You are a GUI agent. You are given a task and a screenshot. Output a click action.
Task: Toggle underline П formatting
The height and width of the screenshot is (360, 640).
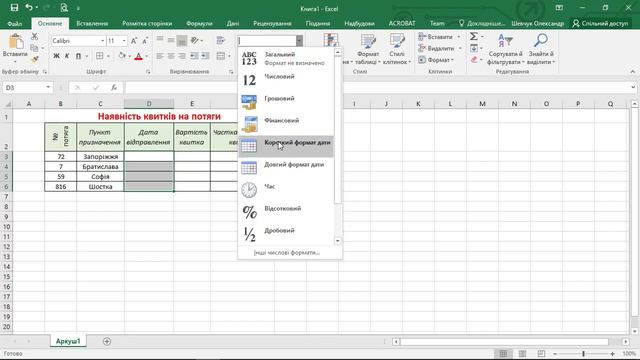(x=78, y=56)
